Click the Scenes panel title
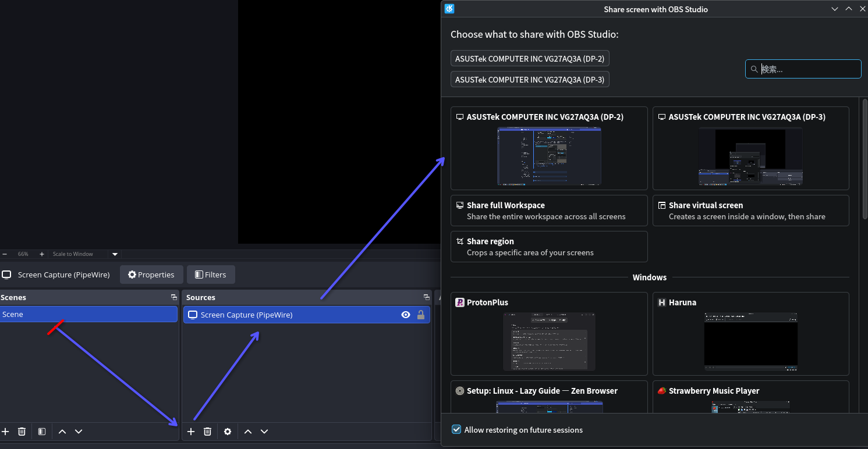This screenshot has width=868, height=449. (x=13, y=297)
